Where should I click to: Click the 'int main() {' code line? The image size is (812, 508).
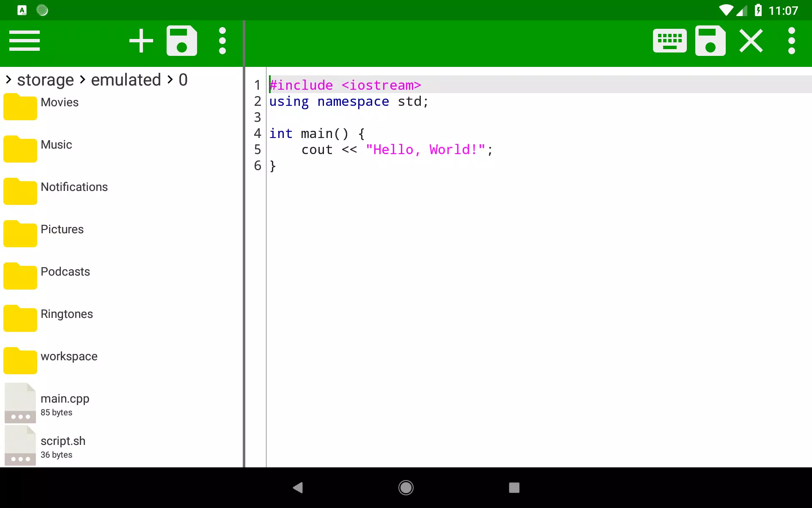[317, 134]
